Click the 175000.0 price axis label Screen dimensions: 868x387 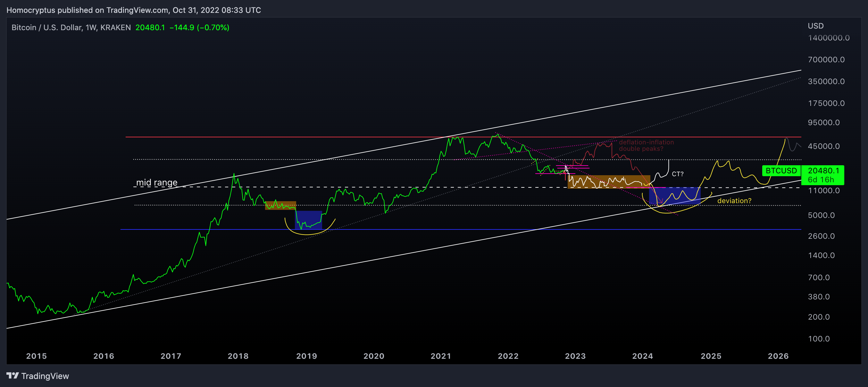tap(826, 103)
